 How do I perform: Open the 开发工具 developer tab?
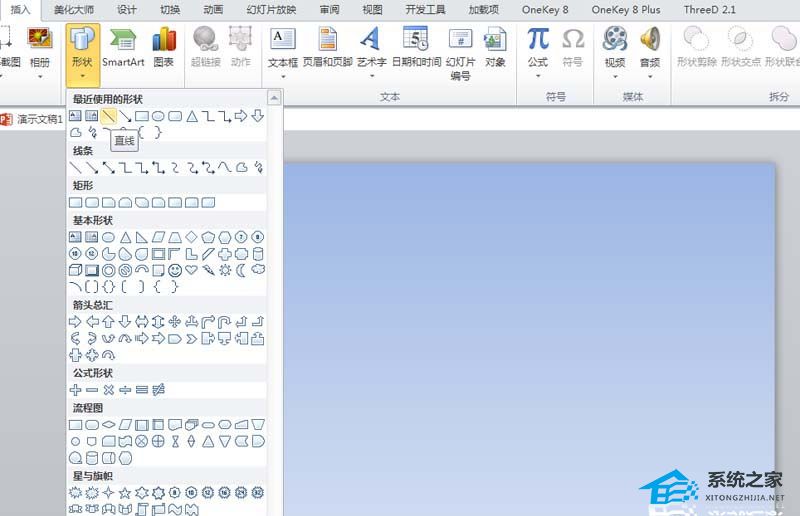coord(425,10)
